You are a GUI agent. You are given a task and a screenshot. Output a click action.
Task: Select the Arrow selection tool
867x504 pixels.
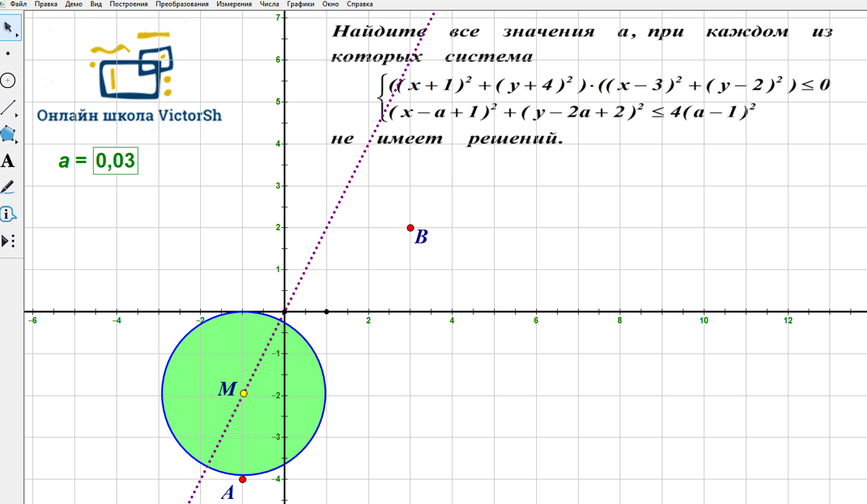9,27
